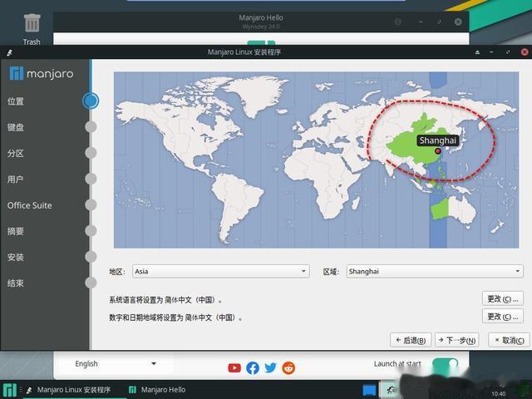Open the Facebook link icon
This screenshot has width=532, height=399.
tap(253, 367)
